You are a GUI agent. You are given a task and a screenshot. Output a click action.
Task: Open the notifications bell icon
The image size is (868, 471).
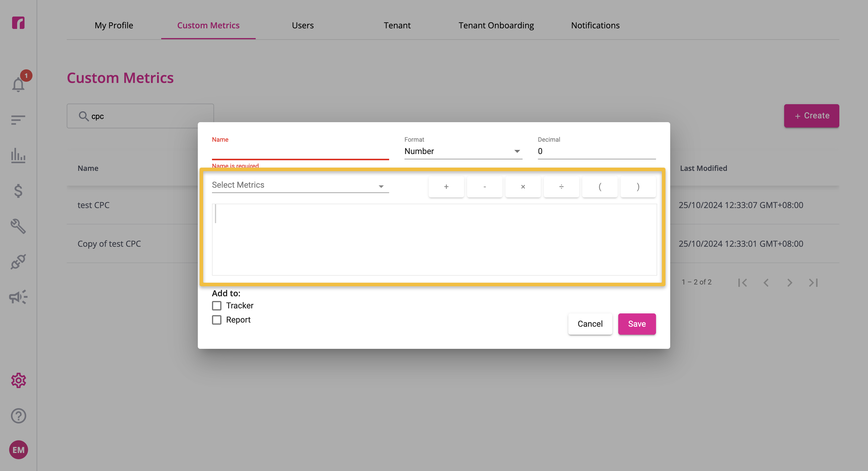[x=19, y=84]
